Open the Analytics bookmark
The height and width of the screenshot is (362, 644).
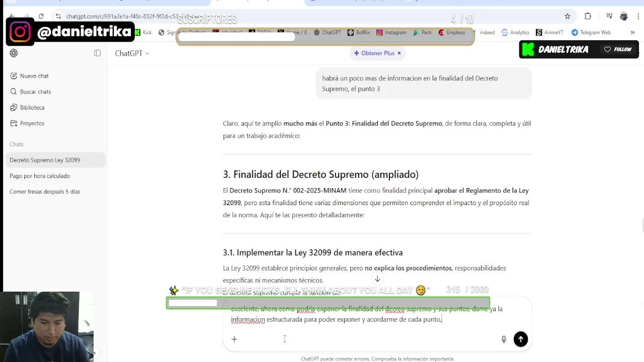515,32
